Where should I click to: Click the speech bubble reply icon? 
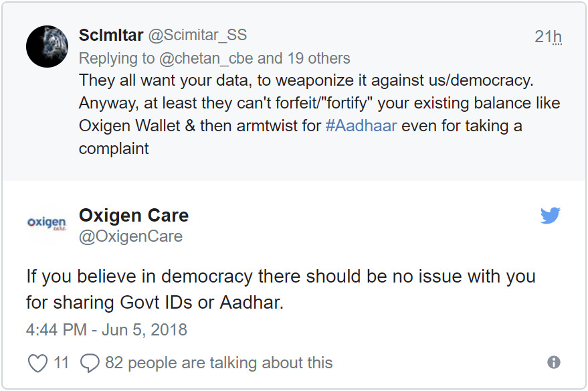90,363
